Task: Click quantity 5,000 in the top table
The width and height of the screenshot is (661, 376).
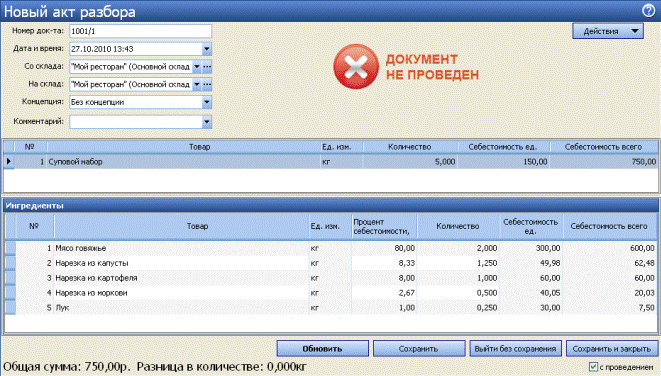Action: pyautogui.click(x=410, y=161)
